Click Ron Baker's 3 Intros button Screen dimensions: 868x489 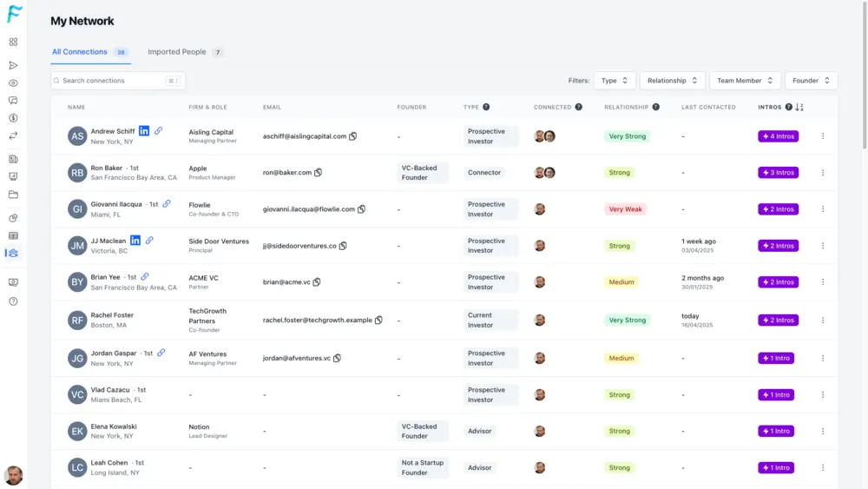tap(778, 173)
